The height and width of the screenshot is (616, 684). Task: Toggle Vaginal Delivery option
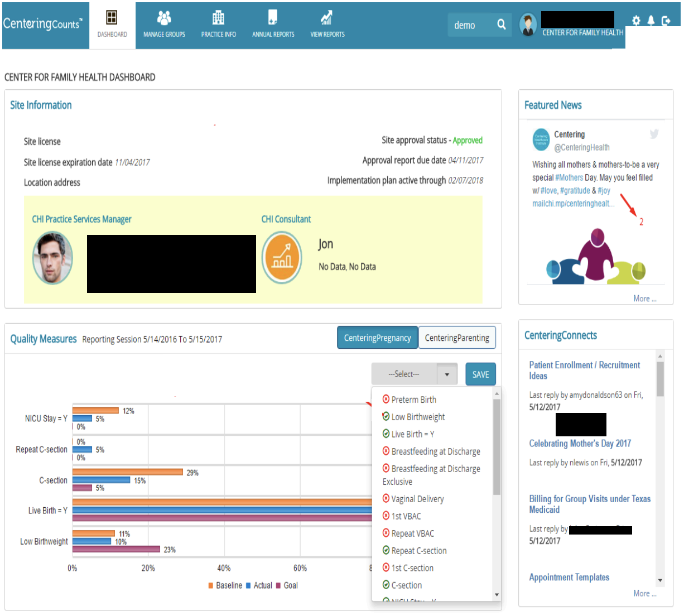(413, 499)
